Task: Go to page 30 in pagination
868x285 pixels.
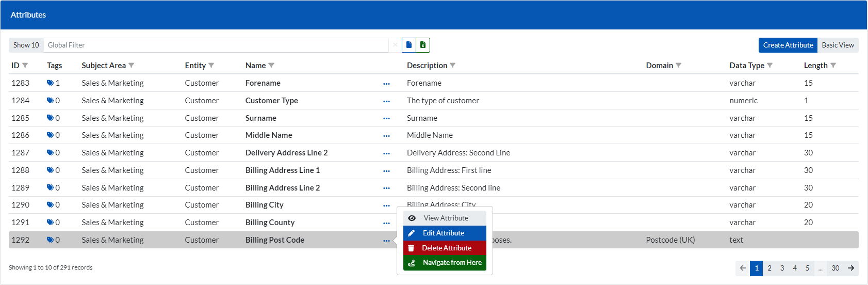Action: coord(835,268)
